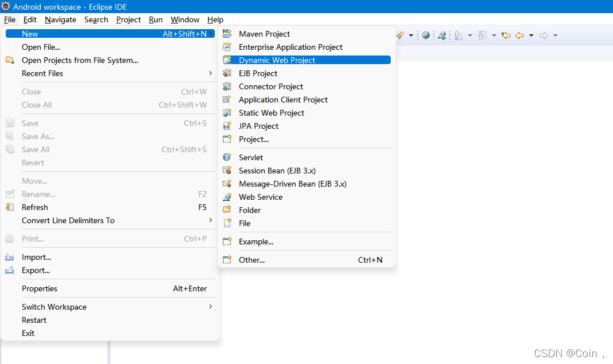
Task: Select New in the File menu
Action: pos(110,34)
